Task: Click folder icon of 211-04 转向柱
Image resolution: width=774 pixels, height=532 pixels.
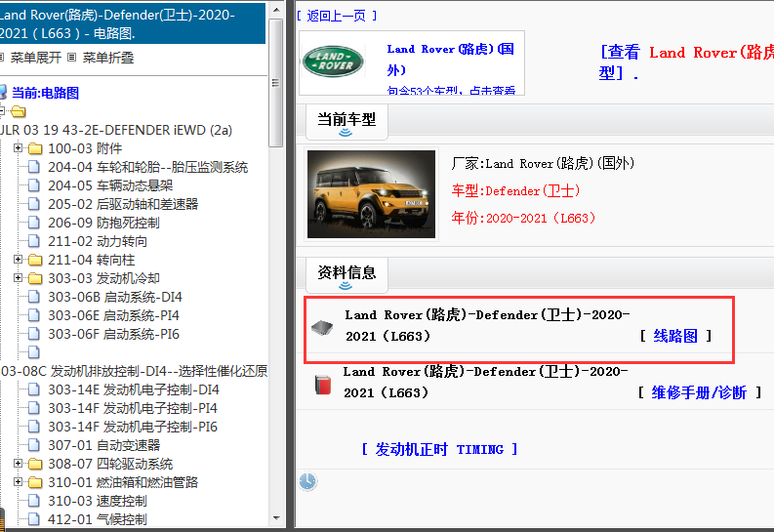Action: point(34,260)
